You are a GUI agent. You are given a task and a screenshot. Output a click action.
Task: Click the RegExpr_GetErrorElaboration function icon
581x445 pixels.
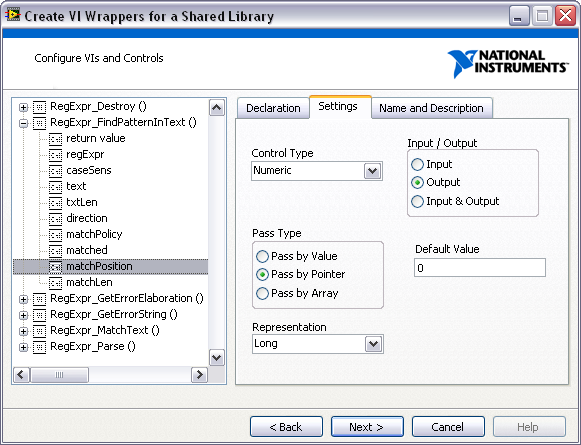(x=39, y=299)
